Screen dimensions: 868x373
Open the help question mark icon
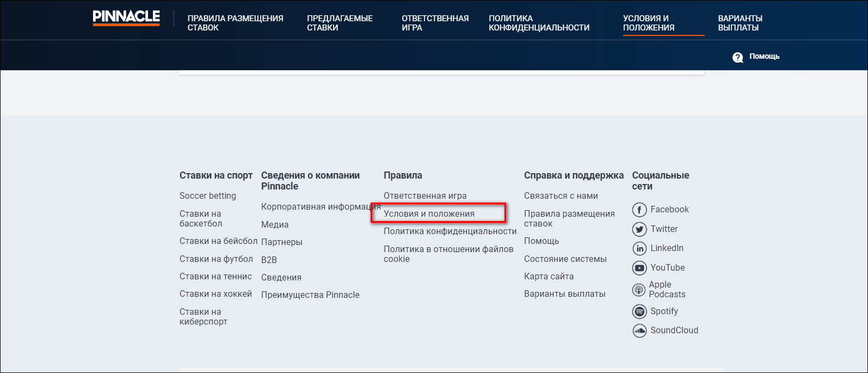(x=738, y=57)
